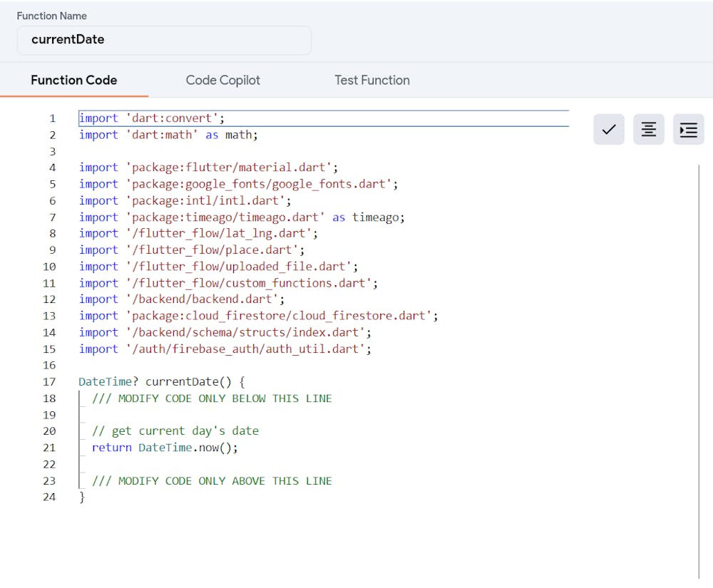The width and height of the screenshot is (713, 588).
Task: Click line number 24 in the gutter
Action: [x=49, y=497]
